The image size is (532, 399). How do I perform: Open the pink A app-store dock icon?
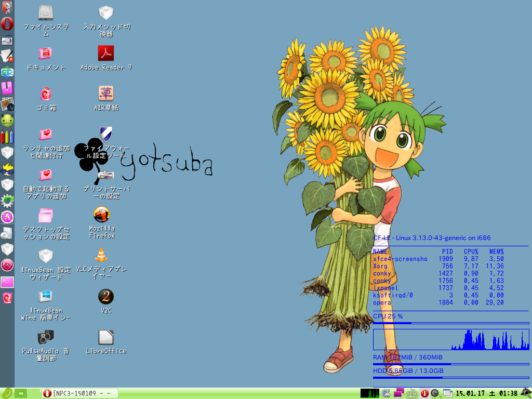click(x=7, y=217)
